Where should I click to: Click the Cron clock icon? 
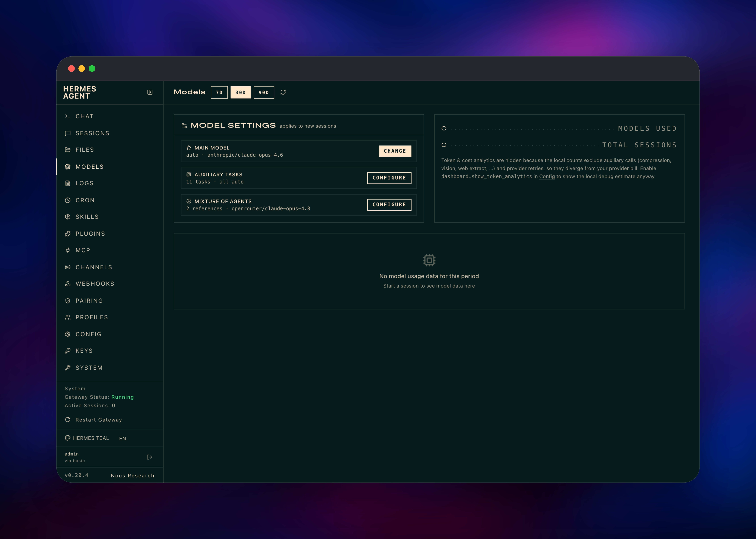coord(68,200)
